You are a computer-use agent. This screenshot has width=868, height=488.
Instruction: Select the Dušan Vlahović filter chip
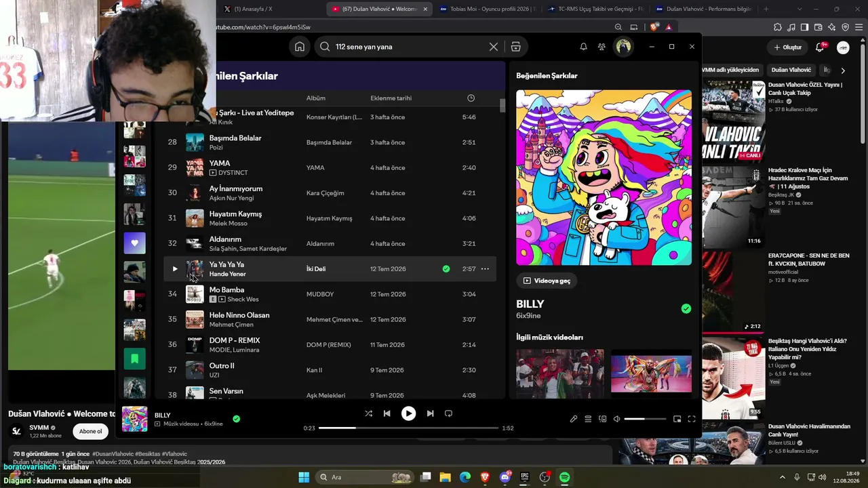click(791, 70)
